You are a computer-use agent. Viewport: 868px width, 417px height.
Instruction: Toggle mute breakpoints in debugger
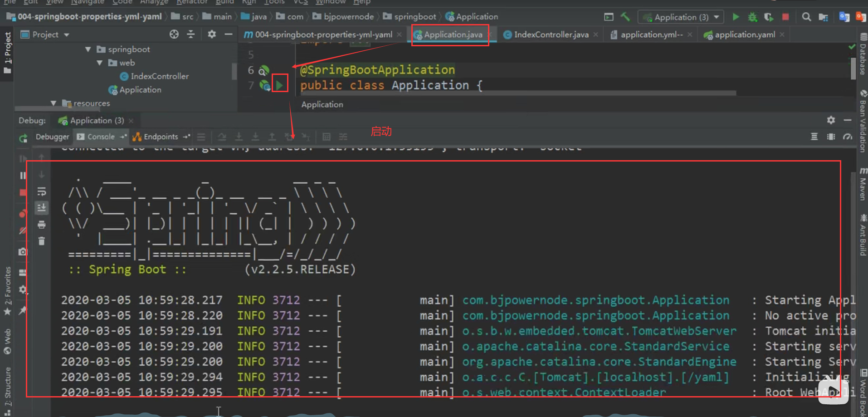[x=23, y=230]
